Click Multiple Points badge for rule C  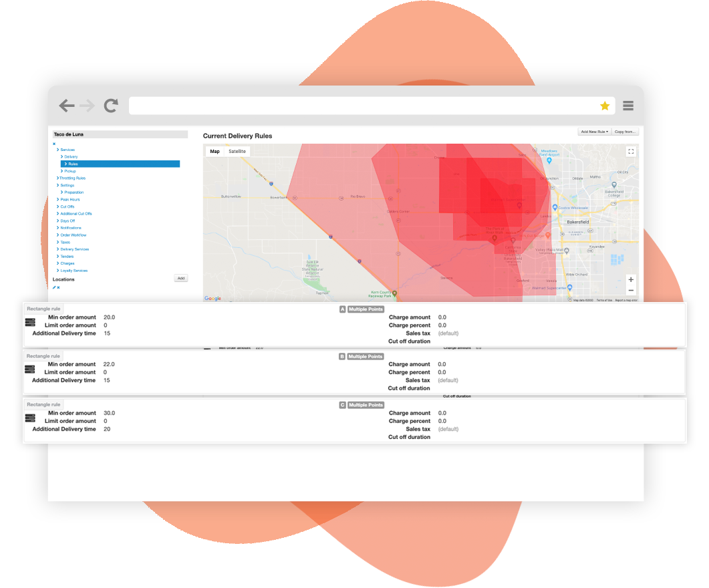pyautogui.click(x=366, y=405)
